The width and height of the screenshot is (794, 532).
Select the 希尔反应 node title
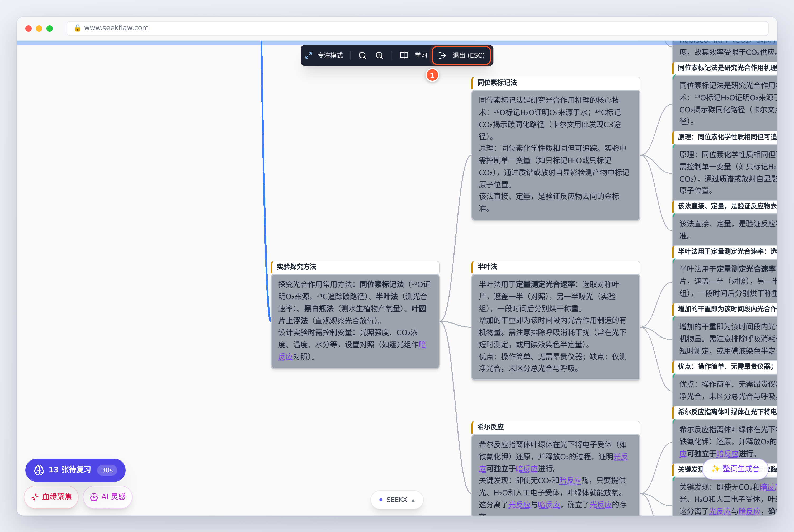point(490,427)
